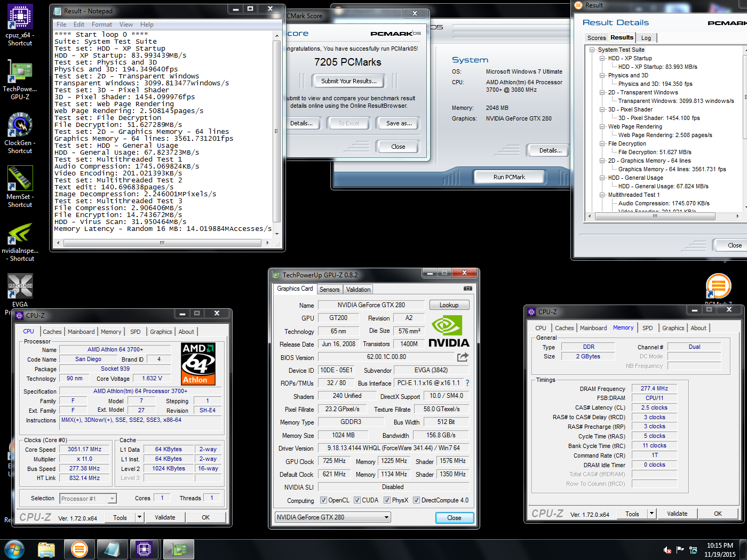Click the Details... button in PCMark Score

tap(301, 123)
